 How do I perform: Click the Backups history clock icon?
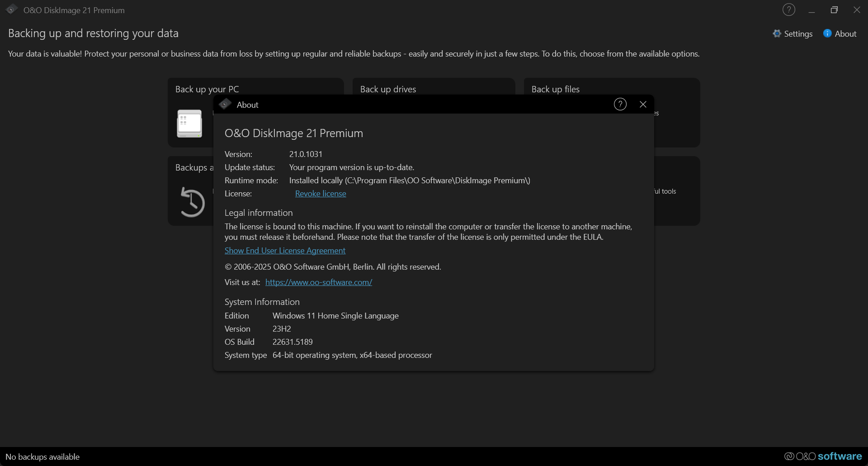(192, 202)
